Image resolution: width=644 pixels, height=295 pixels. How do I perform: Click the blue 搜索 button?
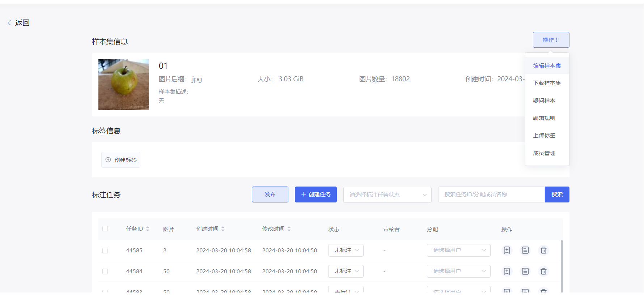pos(557,194)
